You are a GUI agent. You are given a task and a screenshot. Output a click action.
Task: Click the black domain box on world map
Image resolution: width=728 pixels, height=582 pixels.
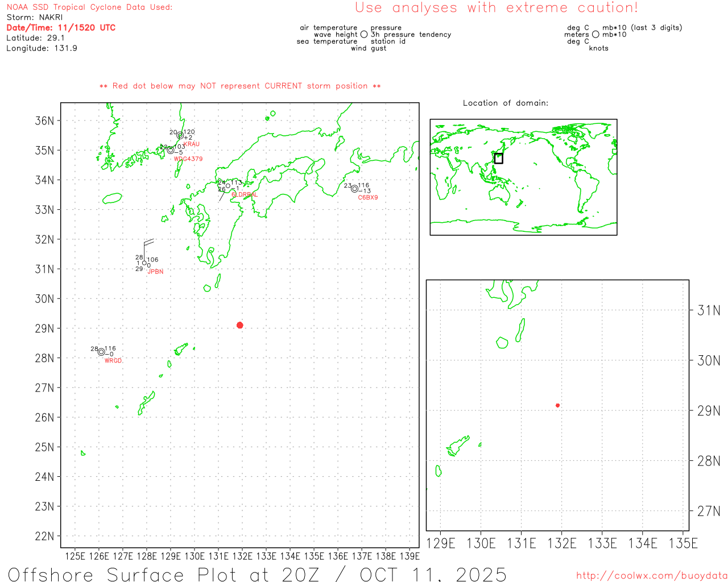pyautogui.click(x=499, y=159)
